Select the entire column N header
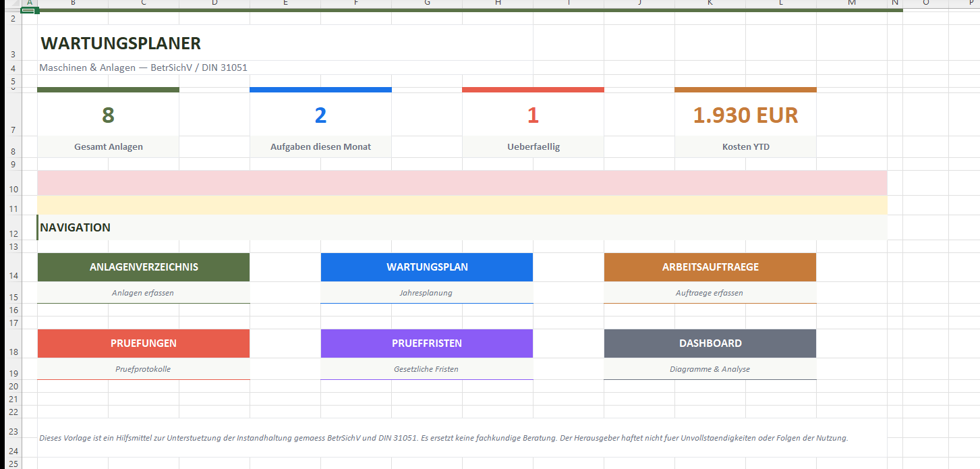The image size is (980, 469). pos(895,3)
